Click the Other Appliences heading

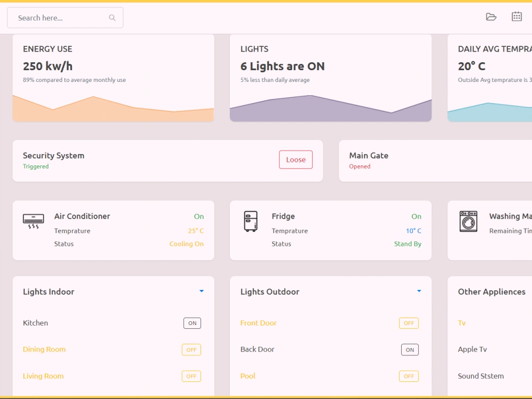click(x=492, y=292)
